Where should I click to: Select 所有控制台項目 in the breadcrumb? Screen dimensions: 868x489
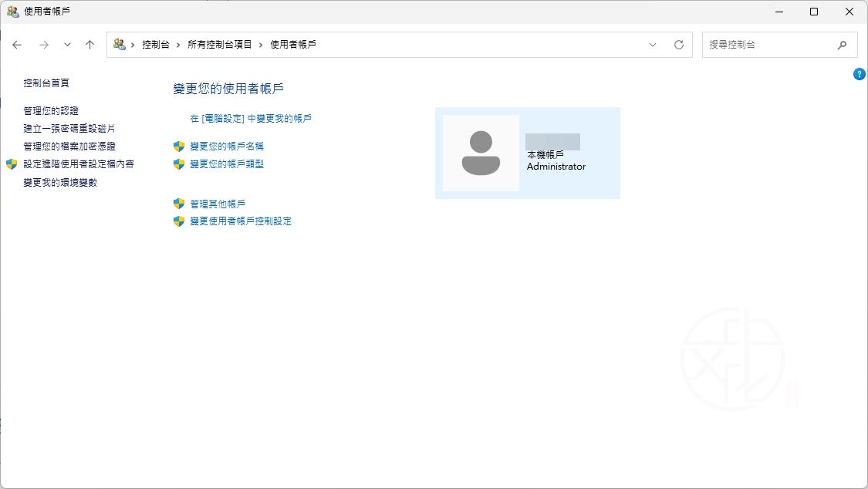219,44
